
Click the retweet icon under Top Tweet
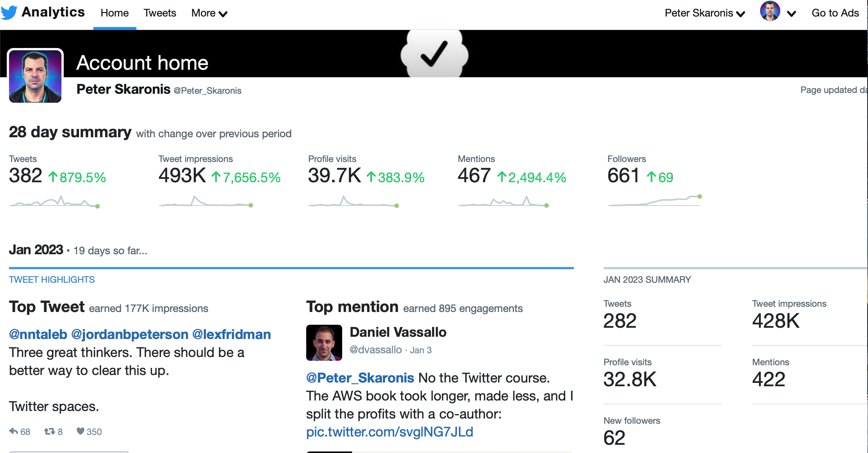click(x=49, y=431)
